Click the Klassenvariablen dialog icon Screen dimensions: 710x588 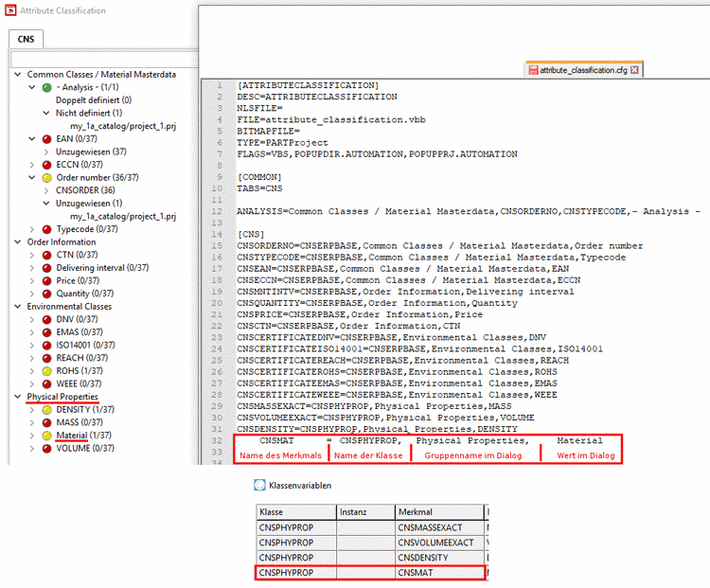click(x=260, y=485)
